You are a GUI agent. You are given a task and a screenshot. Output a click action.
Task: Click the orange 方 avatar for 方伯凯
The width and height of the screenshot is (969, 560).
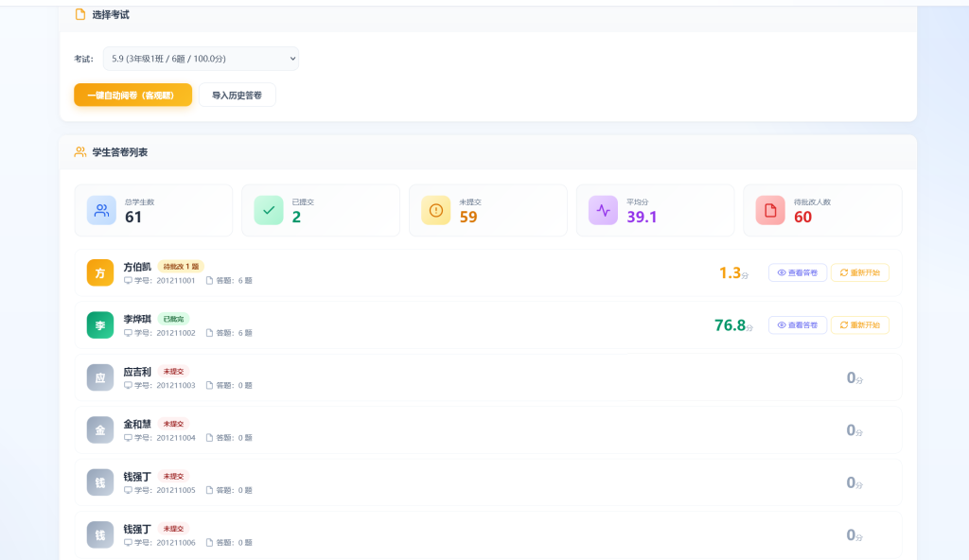[x=100, y=272]
